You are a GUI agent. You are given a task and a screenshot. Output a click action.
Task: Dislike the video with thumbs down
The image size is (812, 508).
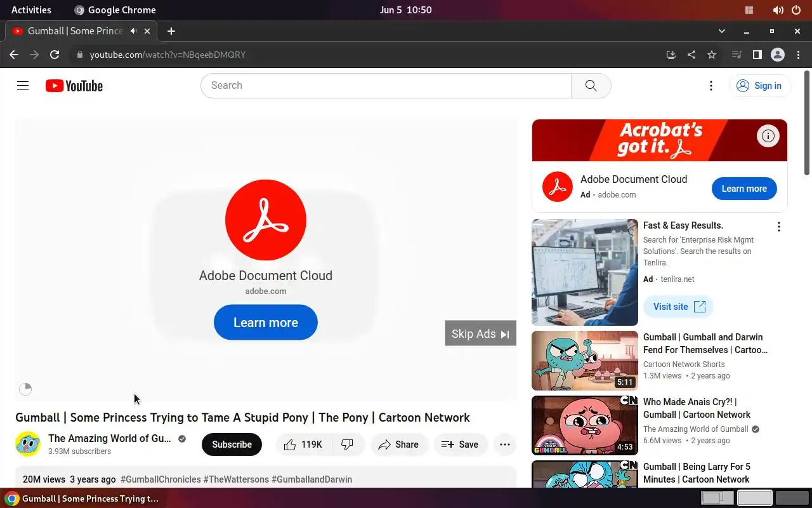[348, 444]
